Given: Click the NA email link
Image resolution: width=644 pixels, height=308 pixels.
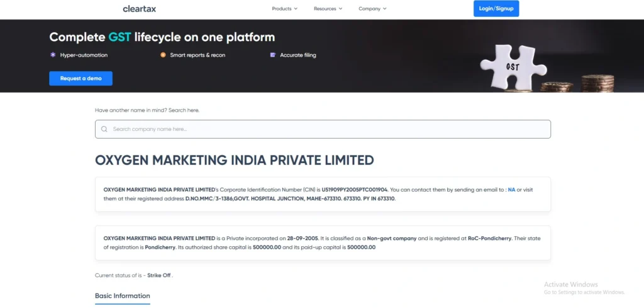Looking at the screenshot, I should coord(511,190).
